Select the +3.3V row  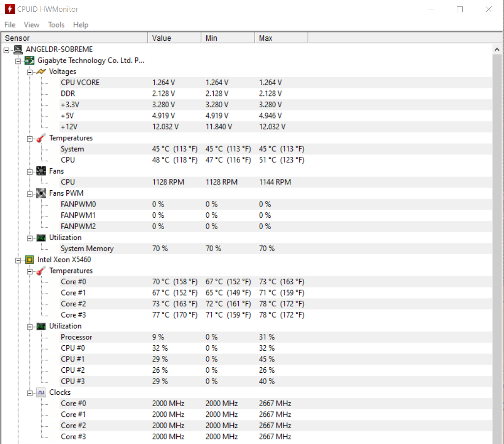coord(276,105)
